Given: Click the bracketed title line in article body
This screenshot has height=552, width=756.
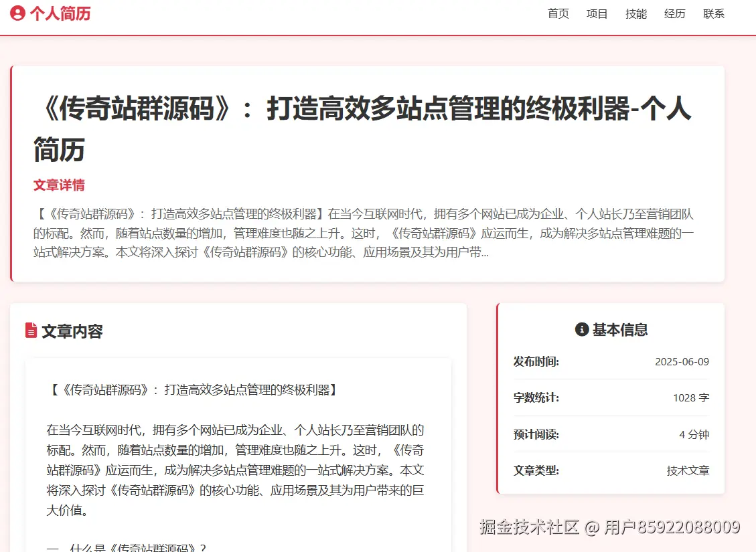Looking at the screenshot, I should point(194,389).
